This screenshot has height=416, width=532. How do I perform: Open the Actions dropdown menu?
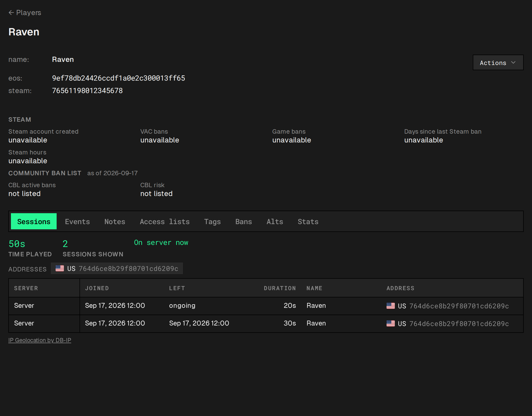[498, 62]
